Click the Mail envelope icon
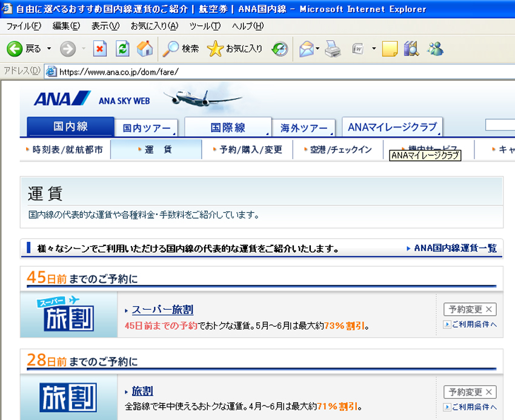Screen dimensions: 515x420 coord(307,49)
